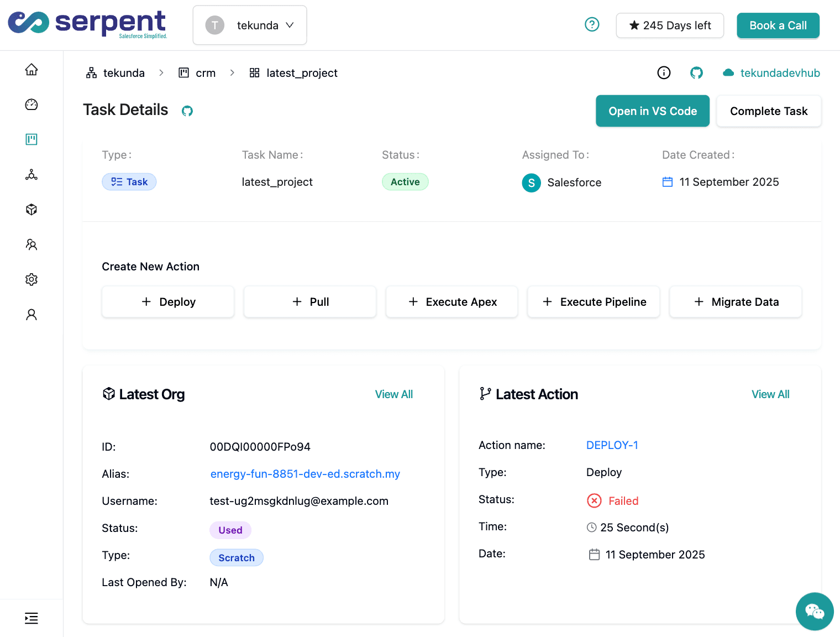The height and width of the screenshot is (637, 840).
Task: Open the Home icon in sidebar
Action: [x=32, y=70]
